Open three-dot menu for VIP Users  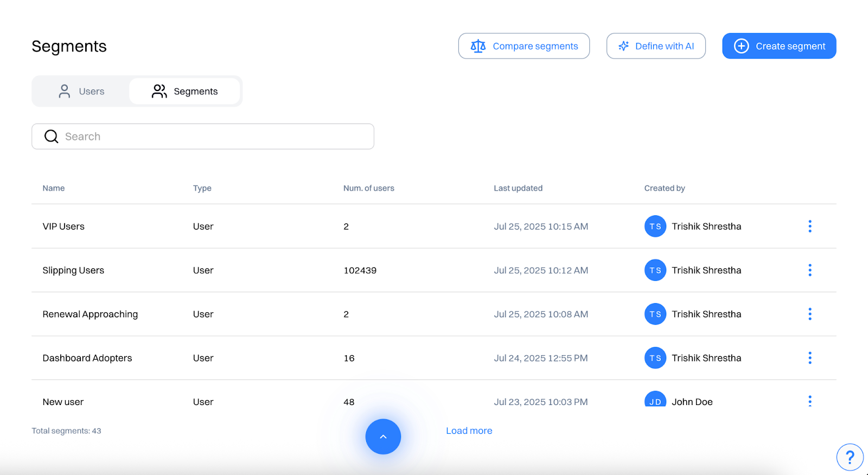click(x=810, y=226)
